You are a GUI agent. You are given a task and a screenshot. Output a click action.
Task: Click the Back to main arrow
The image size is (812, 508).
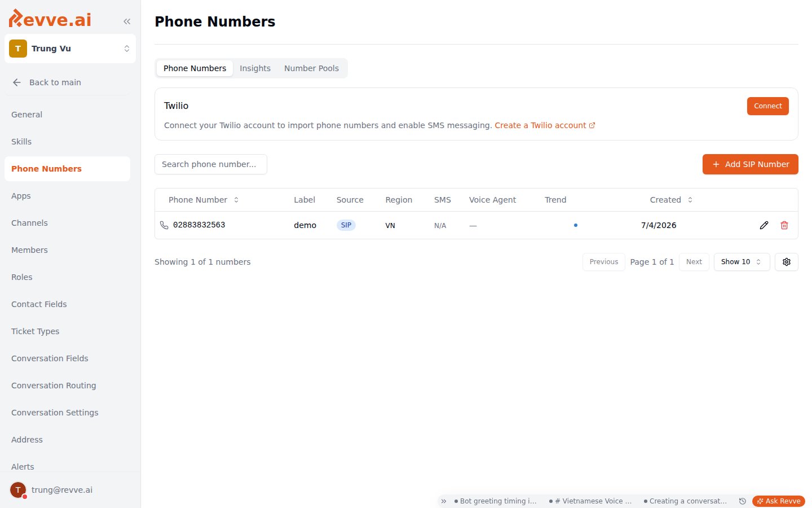17,82
